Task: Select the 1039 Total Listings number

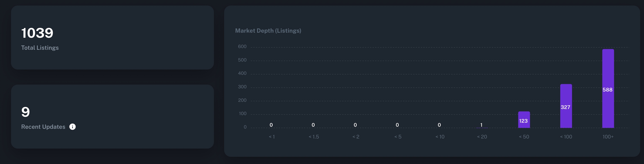Action: coord(37,33)
